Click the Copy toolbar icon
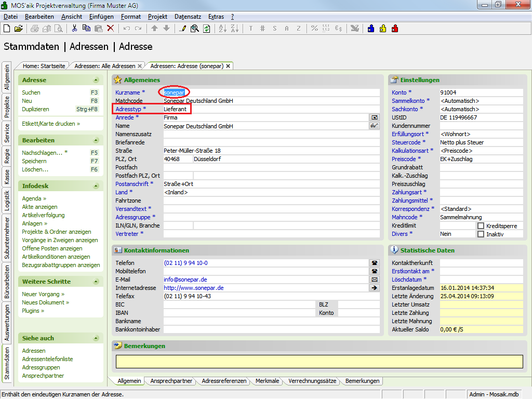Image resolution: width=532 pixels, height=399 pixels. (x=86, y=29)
